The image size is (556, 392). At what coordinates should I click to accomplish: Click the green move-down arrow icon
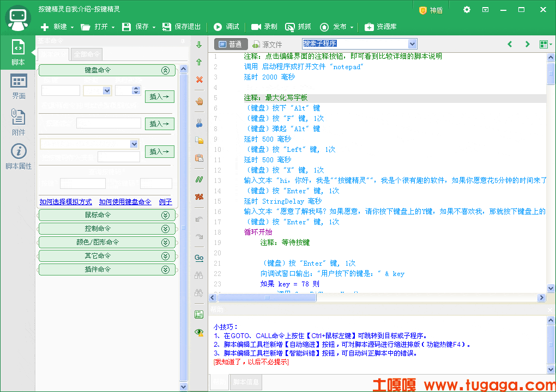(x=199, y=45)
